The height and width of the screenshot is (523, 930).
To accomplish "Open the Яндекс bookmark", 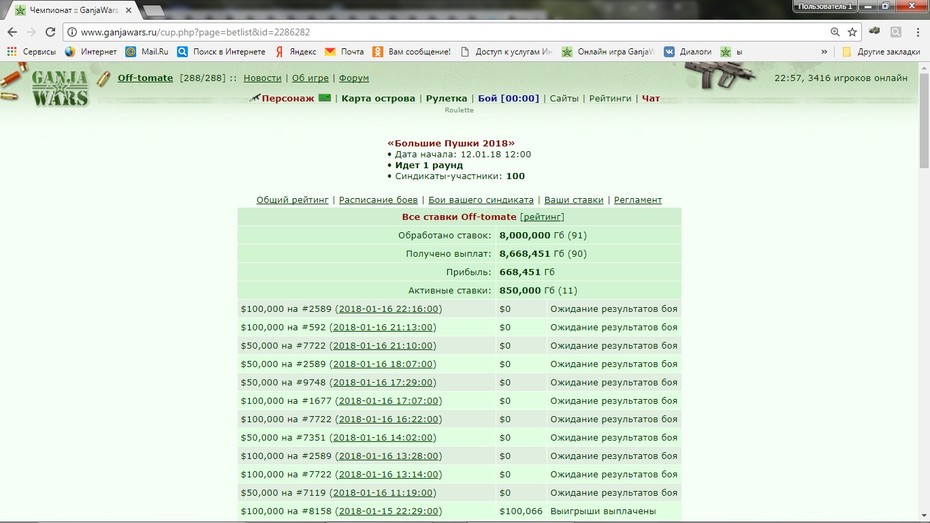I will coord(295,52).
